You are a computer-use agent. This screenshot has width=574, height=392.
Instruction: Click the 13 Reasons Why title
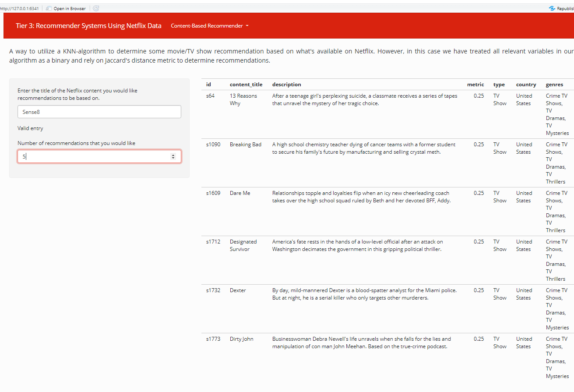pyautogui.click(x=243, y=99)
